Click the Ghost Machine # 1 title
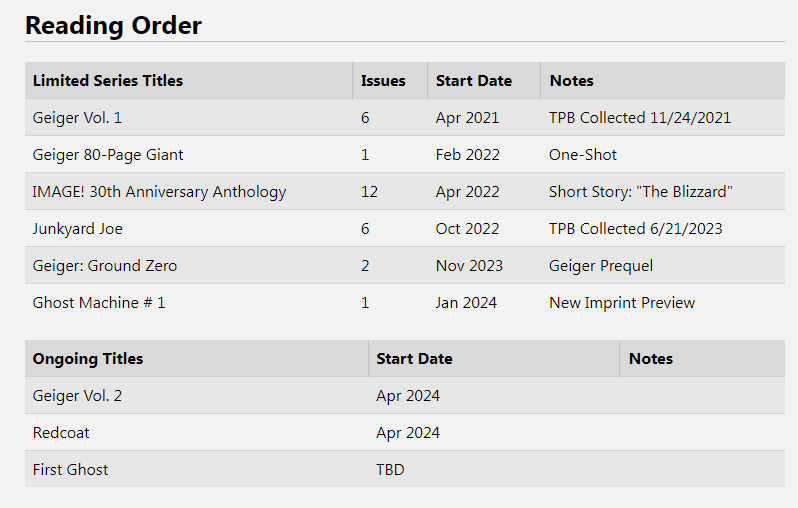Image resolution: width=798 pixels, height=508 pixels. tap(99, 303)
